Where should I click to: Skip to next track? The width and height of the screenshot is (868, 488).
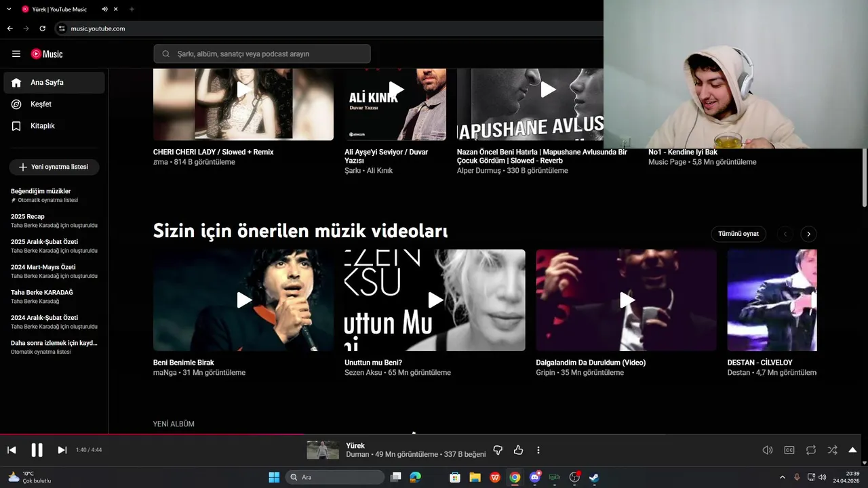click(x=62, y=450)
